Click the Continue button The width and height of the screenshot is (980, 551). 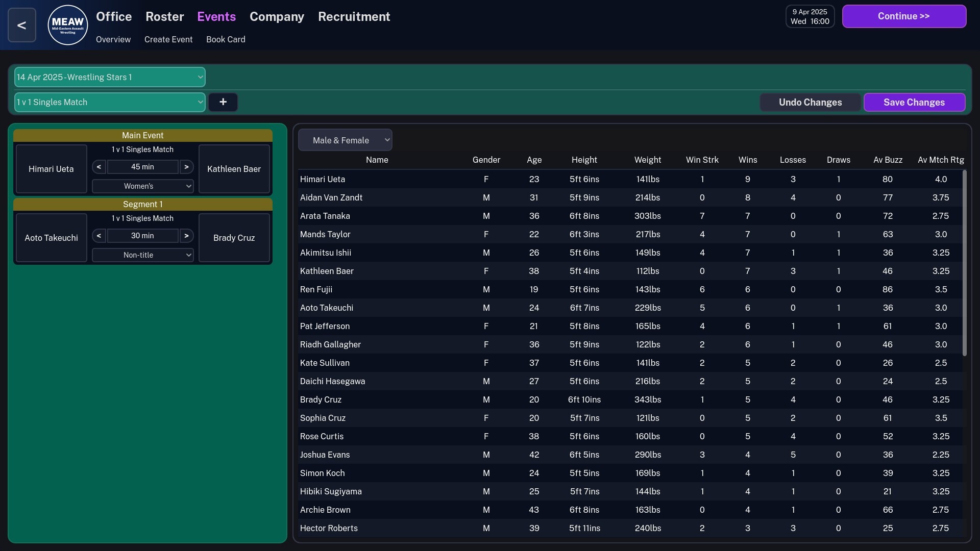tap(904, 16)
